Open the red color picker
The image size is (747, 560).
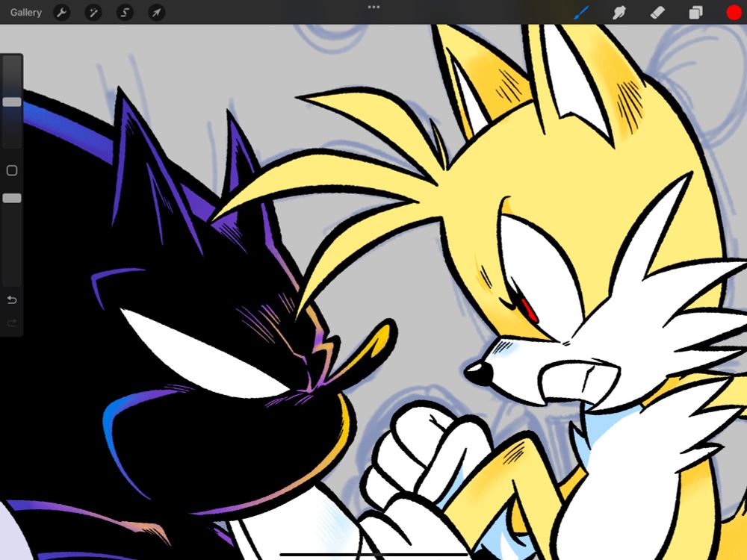click(734, 13)
